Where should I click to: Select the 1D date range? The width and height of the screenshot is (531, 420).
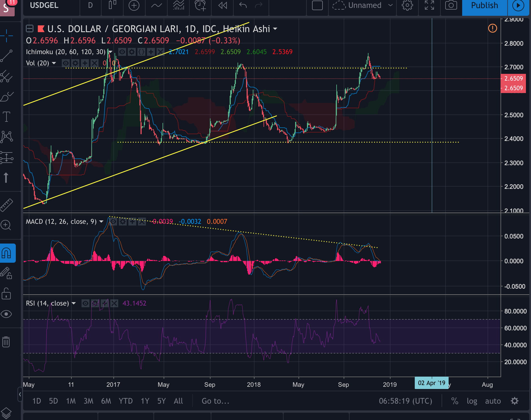tap(37, 401)
